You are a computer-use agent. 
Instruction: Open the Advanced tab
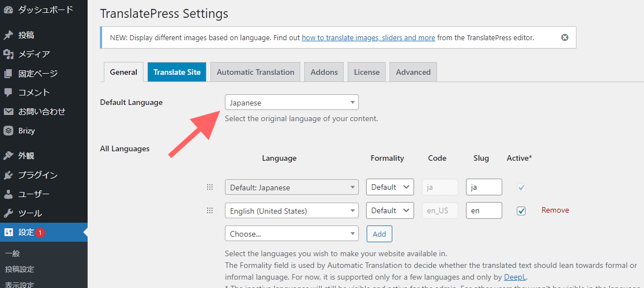(413, 72)
